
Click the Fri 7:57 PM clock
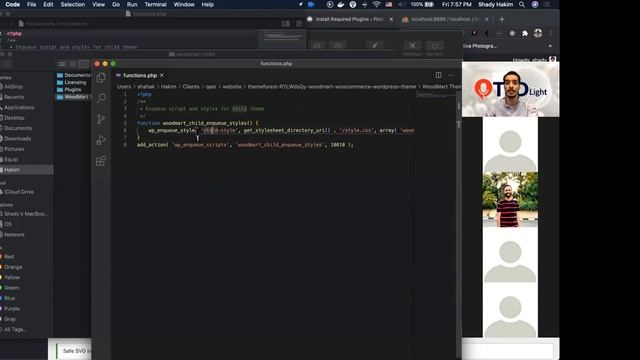point(457,4)
